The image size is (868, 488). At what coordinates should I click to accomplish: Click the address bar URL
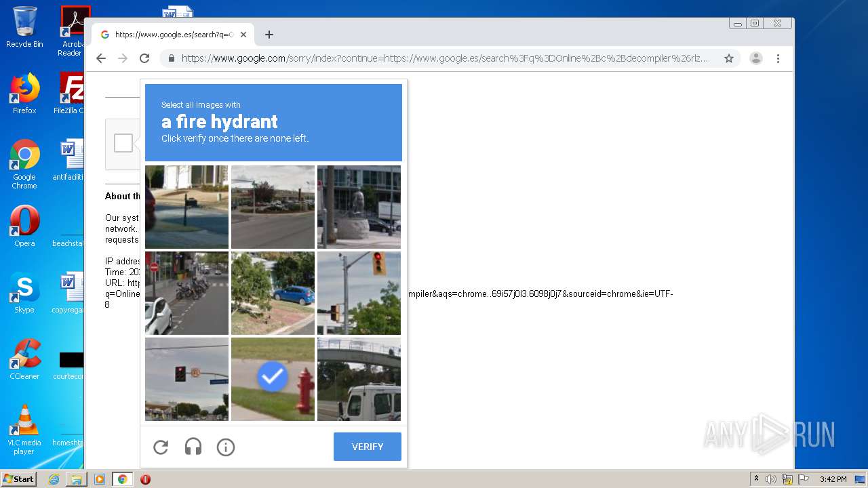click(x=444, y=58)
